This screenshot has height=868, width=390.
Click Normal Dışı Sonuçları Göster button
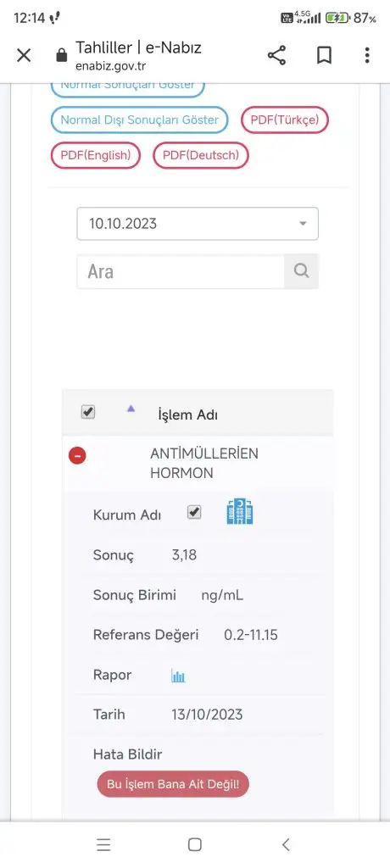(140, 120)
